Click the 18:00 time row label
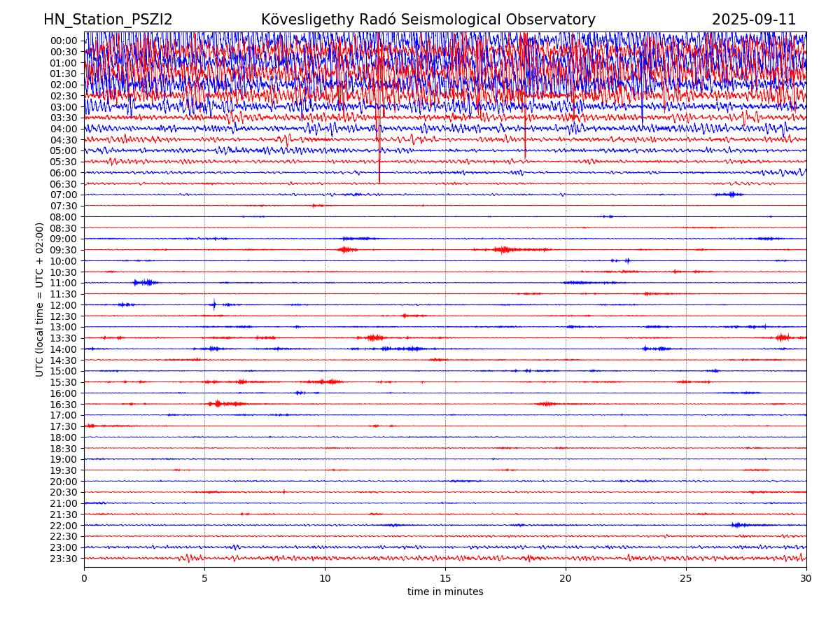This screenshot has width=840, height=630. pos(64,437)
